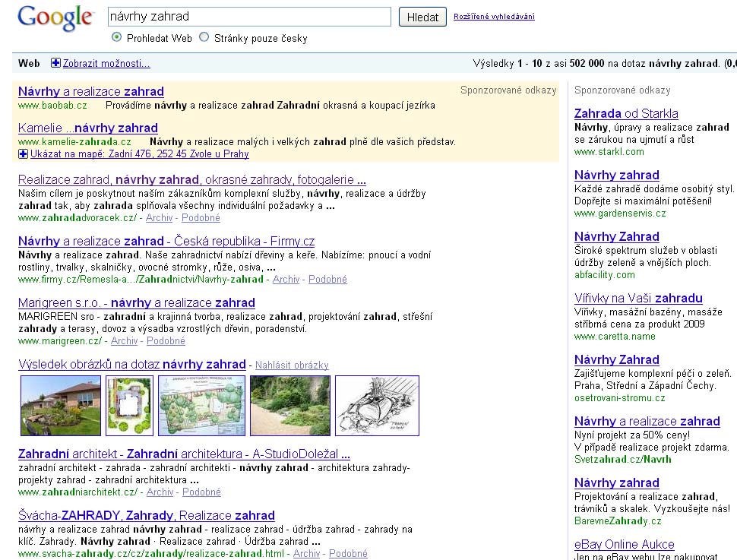
Task: Expand the Zobrazit možnosti plus icon
Action: click(55, 63)
